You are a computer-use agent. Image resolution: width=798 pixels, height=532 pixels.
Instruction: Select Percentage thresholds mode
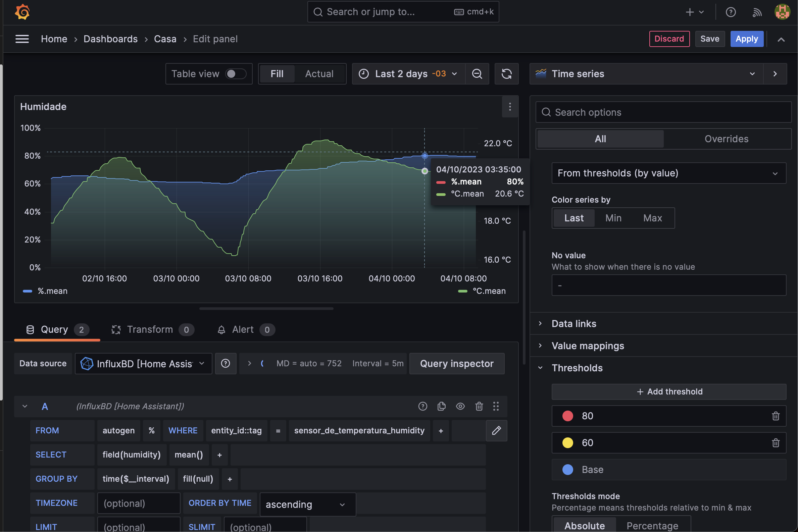(x=652, y=526)
